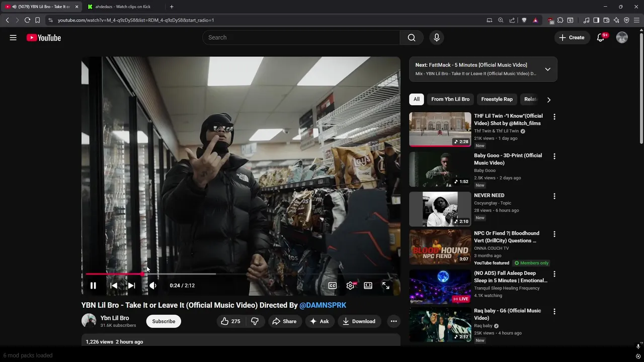Click the search magnifier button

click(x=412, y=38)
